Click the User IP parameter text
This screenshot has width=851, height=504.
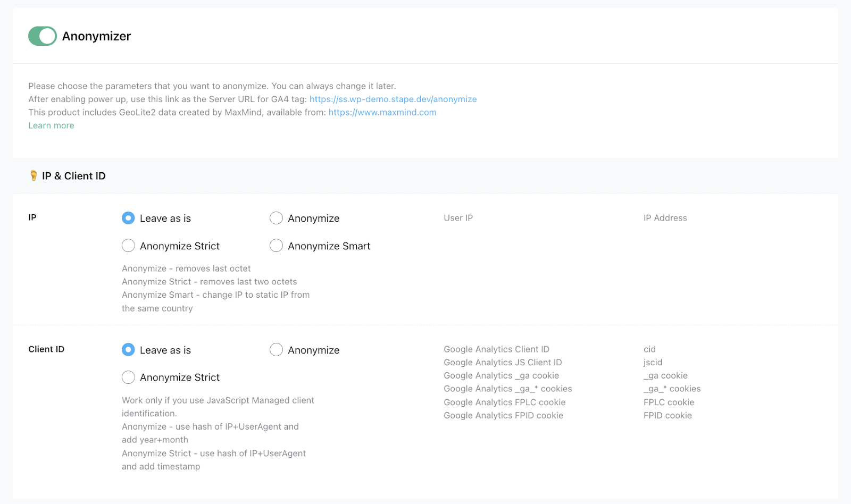pyautogui.click(x=458, y=218)
